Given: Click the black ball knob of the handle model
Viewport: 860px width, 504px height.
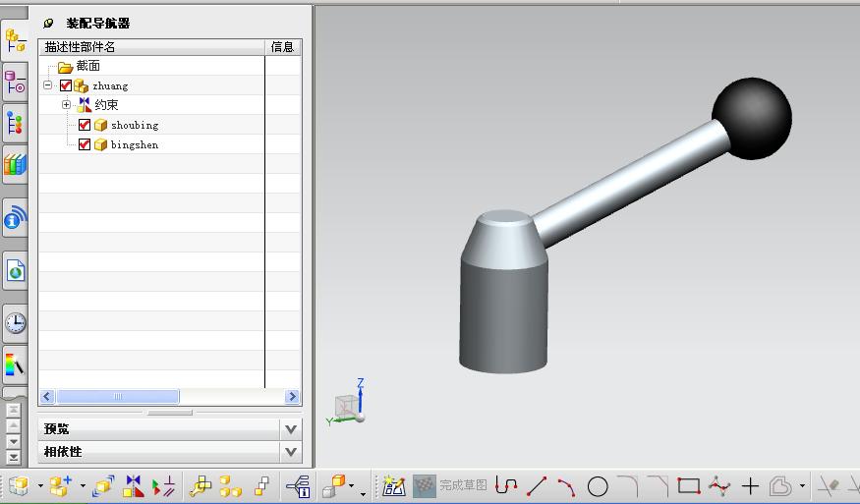Looking at the screenshot, I should (752, 119).
